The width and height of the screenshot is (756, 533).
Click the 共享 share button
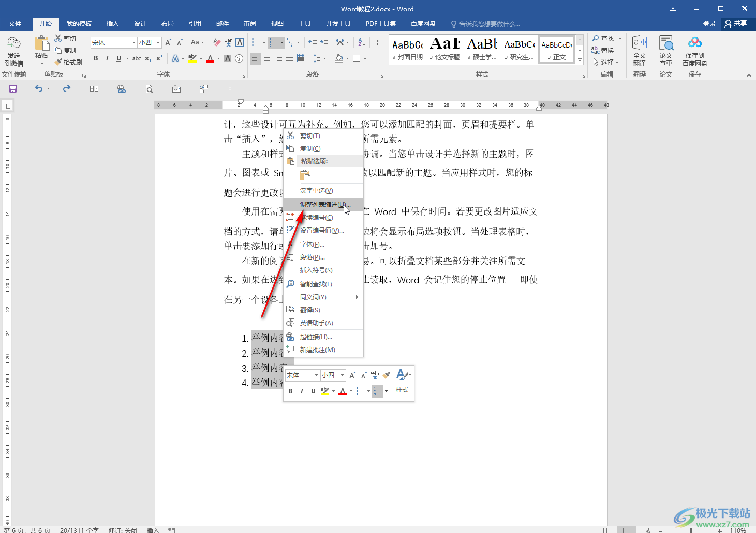coord(736,23)
